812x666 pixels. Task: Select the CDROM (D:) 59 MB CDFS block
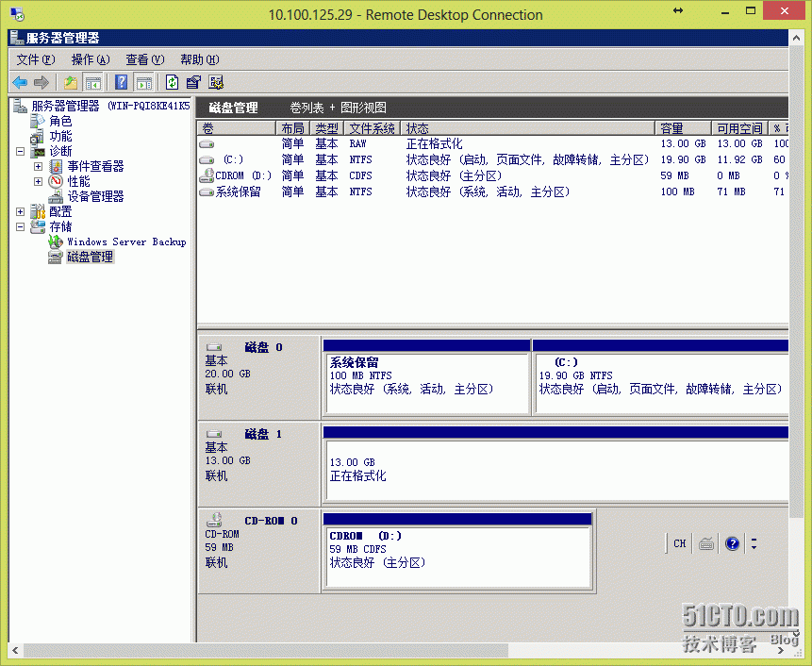(457, 551)
